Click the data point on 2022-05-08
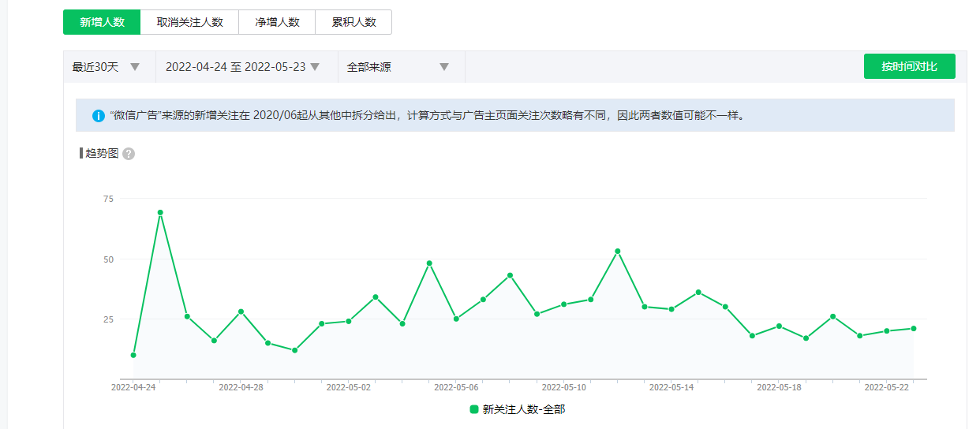This screenshot has height=429, width=980. [510, 275]
